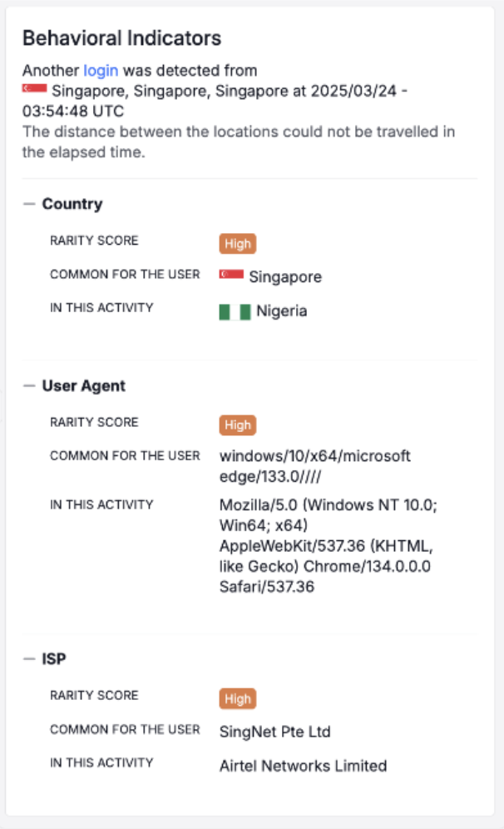Click the High rarity badge under ISP

point(237,698)
